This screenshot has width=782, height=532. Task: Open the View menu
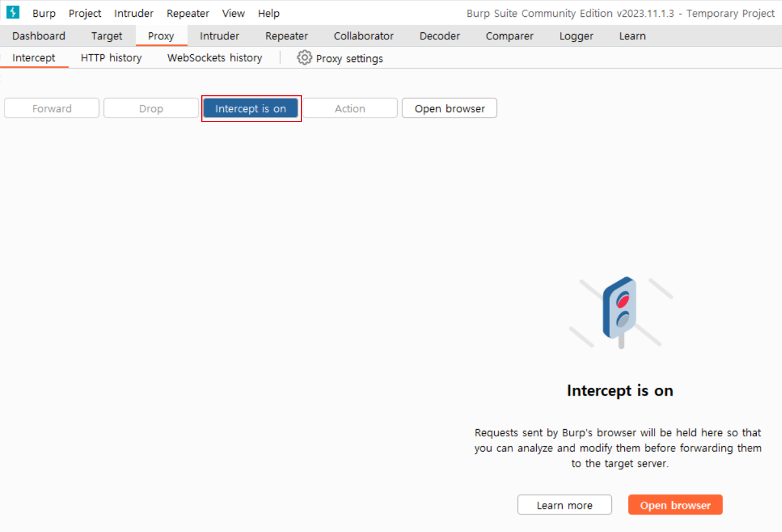coord(234,13)
